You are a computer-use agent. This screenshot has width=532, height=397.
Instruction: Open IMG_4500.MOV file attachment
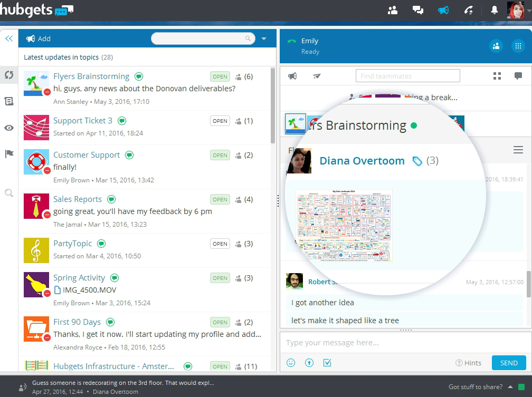[85, 290]
